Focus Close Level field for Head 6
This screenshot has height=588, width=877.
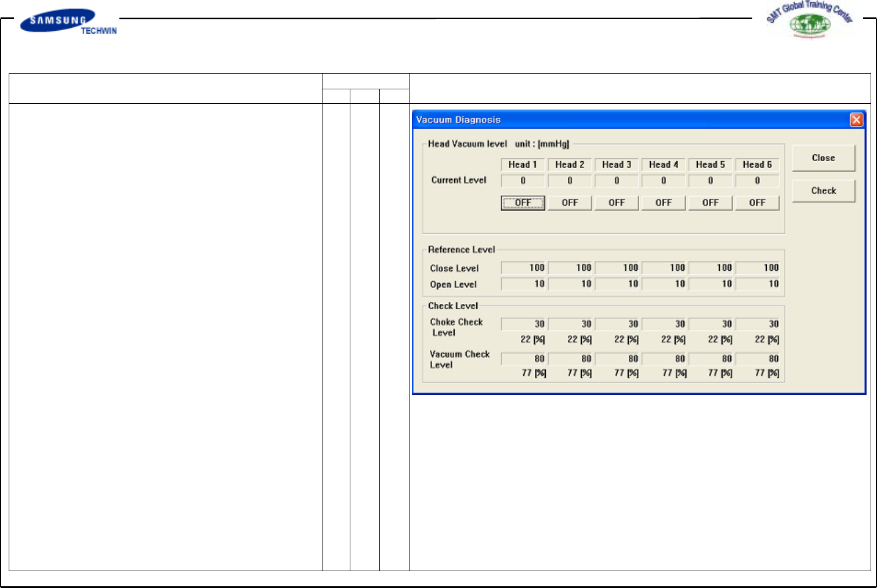click(758, 268)
